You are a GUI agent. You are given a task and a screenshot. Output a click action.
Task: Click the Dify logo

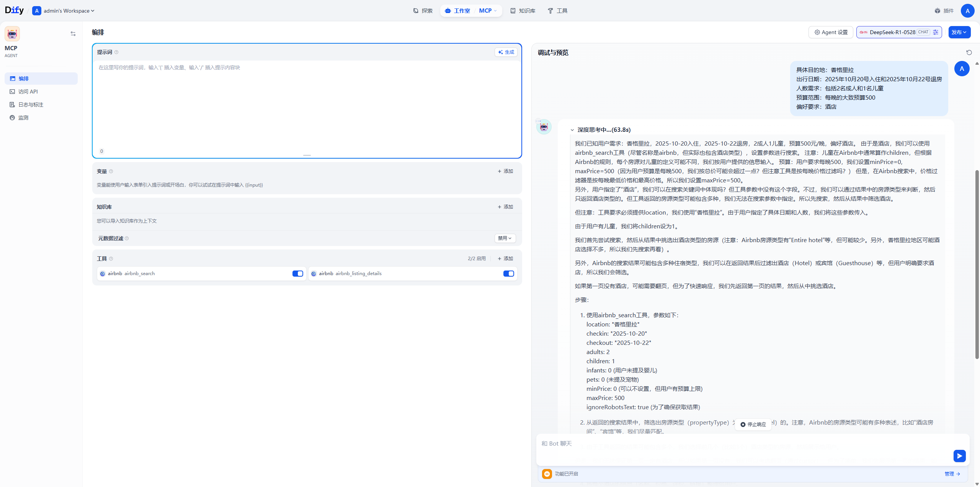point(14,10)
